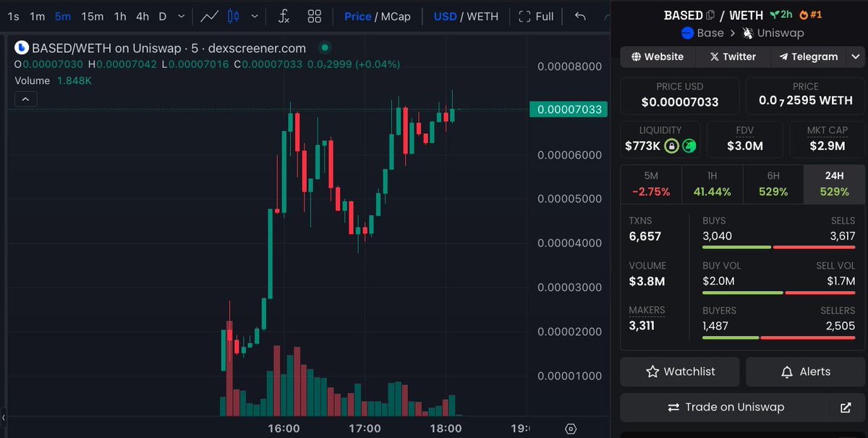
Task: Add pair to Watchlist
Action: pyautogui.click(x=680, y=371)
